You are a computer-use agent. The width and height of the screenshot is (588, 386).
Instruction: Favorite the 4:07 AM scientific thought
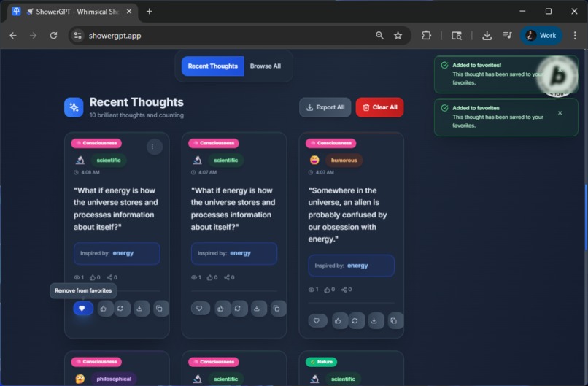pos(199,309)
